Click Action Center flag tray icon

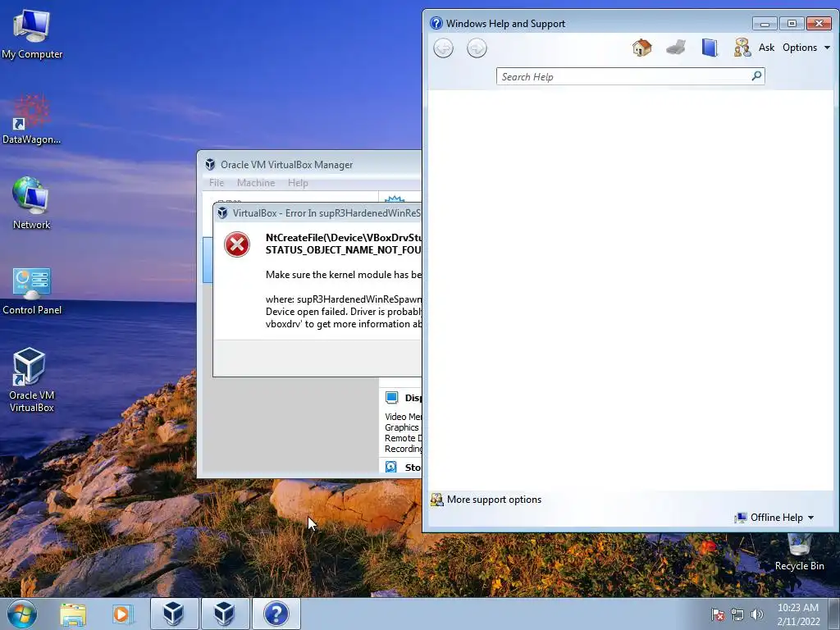pos(717,614)
